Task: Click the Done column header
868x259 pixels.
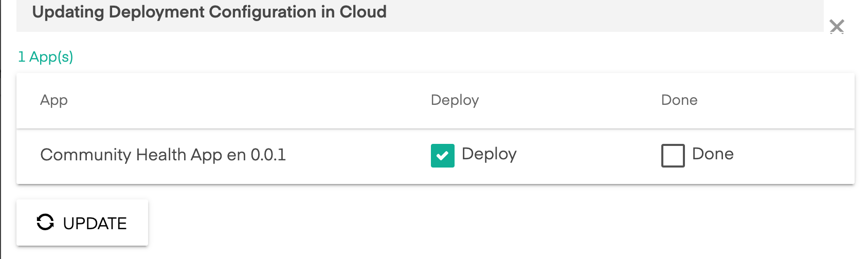Action: tap(679, 100)
